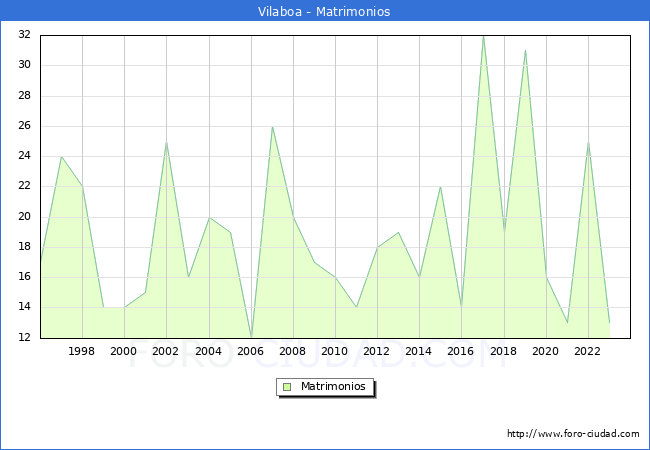Select the 2017 peak at value 32
Viewport: 650px width, 450px height.
point(483,36)
